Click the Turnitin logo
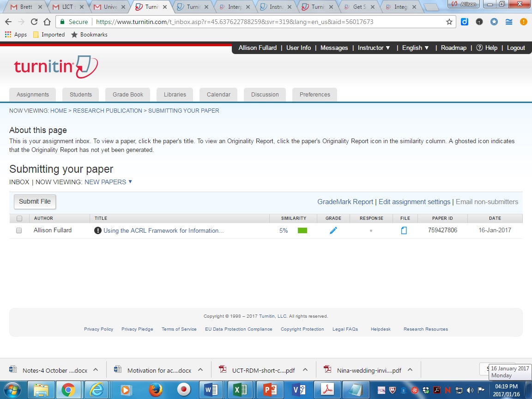532x399 pixels. tap(55, 67)
